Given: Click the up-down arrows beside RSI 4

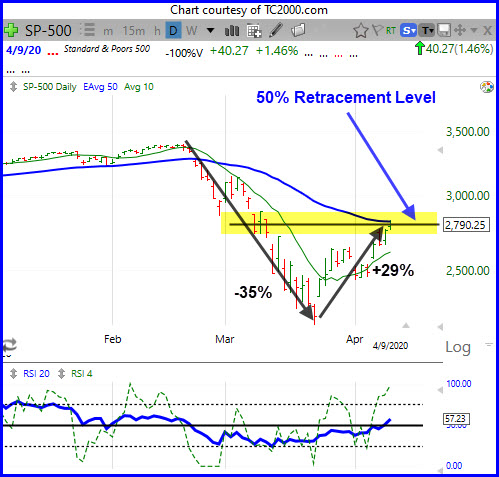Looking at the screenshot, I should (x=61, y=374).
